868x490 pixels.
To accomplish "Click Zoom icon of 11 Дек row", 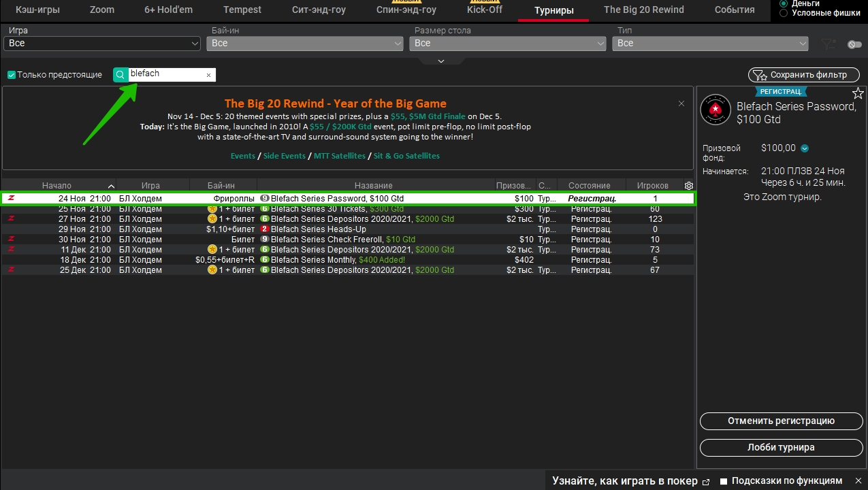I will point(11,250).
